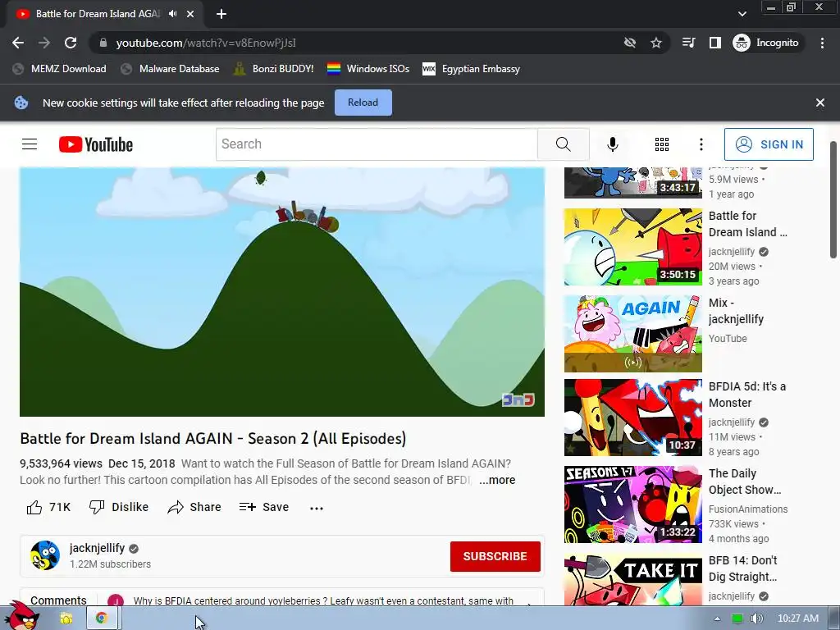Viewport: 840px width, 630px height.
Task: Open Battle for Dream Island suggested title
Action: pyautogui.click(x=748, y=224)
